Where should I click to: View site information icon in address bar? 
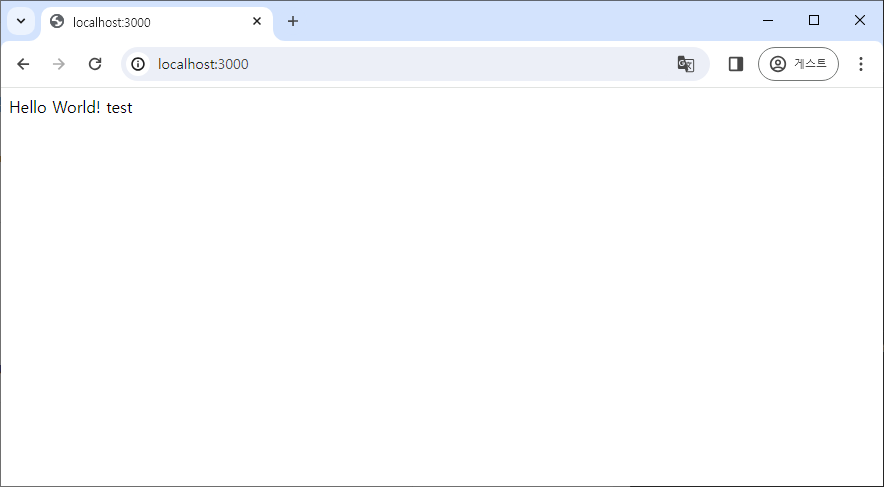(x=138, y=64)
